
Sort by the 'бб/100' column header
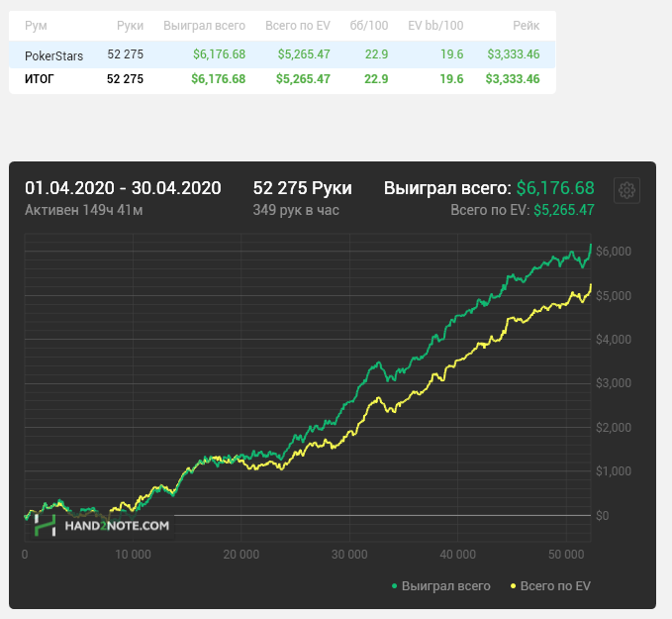pos(368,26)
